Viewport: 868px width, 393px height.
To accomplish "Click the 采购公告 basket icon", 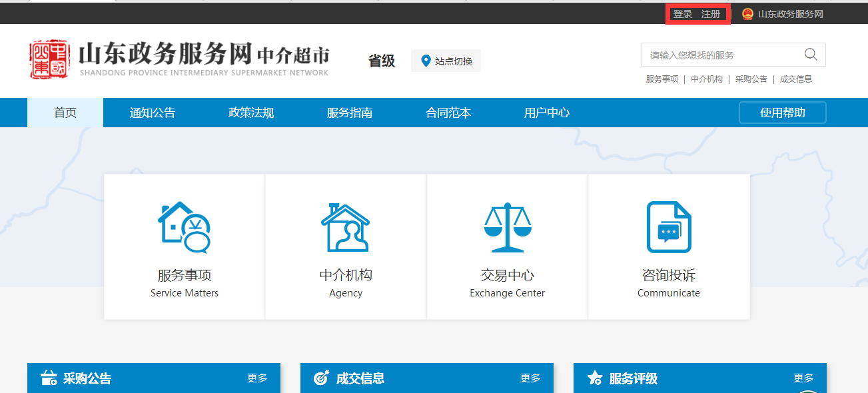I will [x=49, y=378].
